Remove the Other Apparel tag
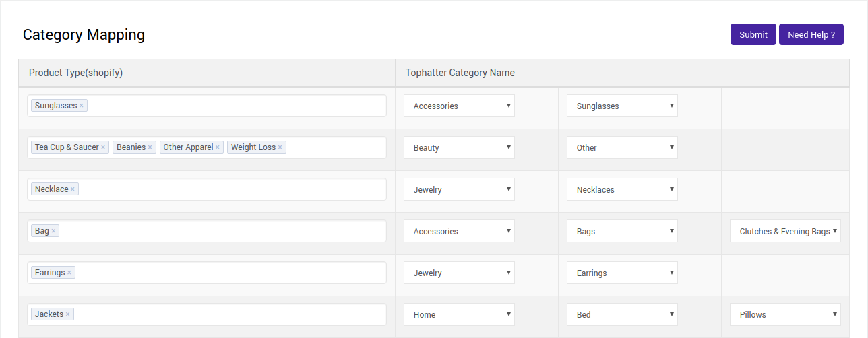Viewport: 868px width, 338px height. [218, 147]
